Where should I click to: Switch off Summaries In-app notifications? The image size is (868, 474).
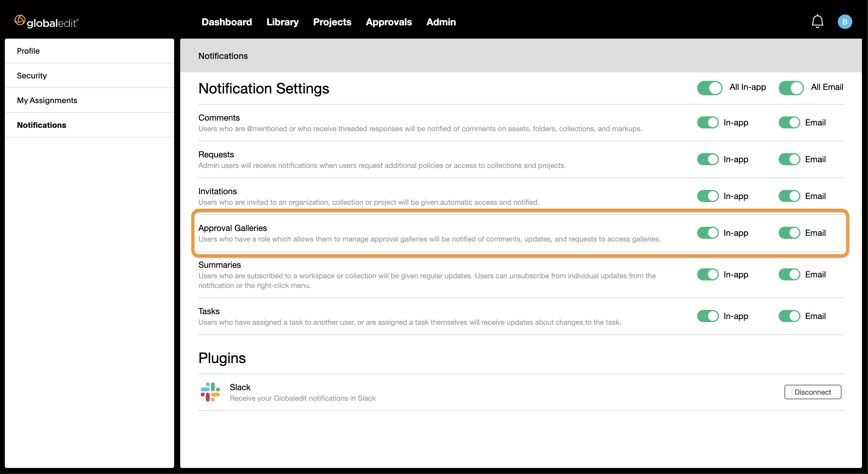pos(708,274)
